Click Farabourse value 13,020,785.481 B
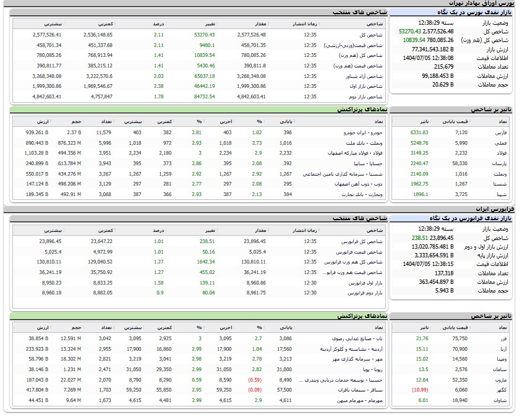Viewport: 522px width, 420px height. pyautogui.click(x=432, y=247)
